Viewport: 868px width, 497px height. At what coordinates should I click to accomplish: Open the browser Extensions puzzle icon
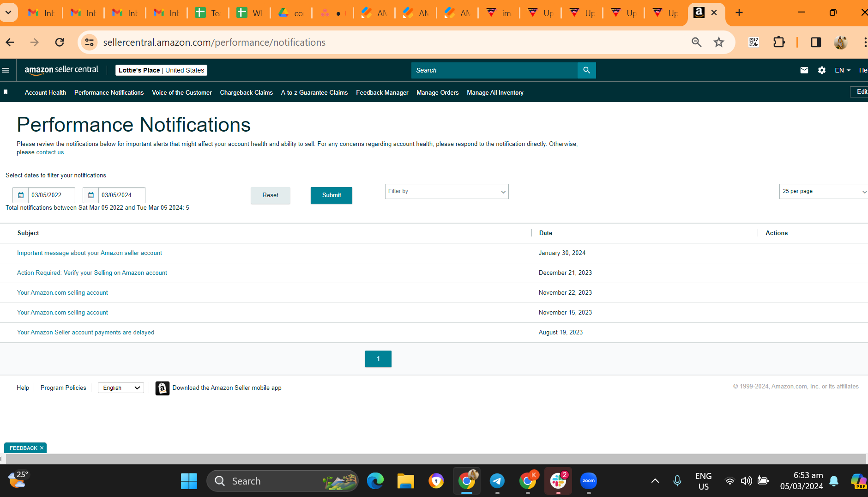click(779, 42)
